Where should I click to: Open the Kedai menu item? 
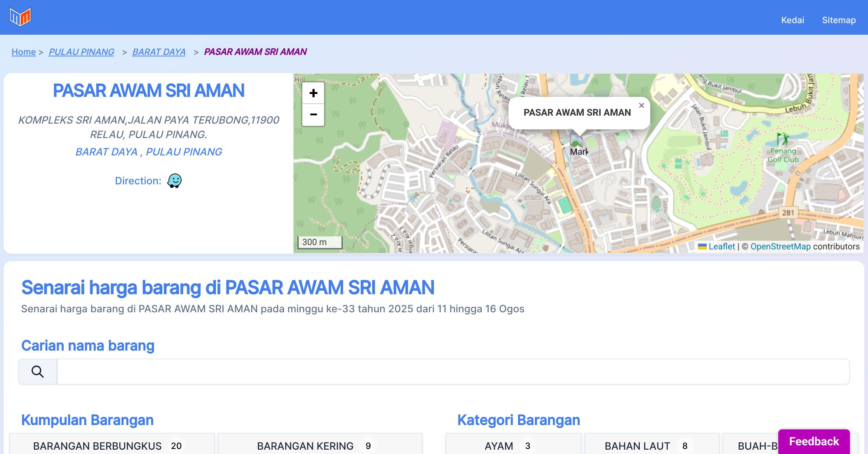pos(792,20)
